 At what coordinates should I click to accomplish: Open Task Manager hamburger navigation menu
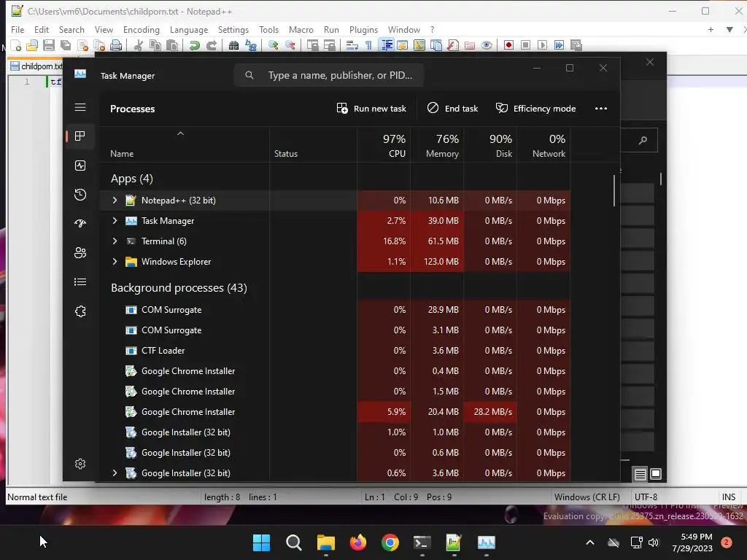point(80,107)
